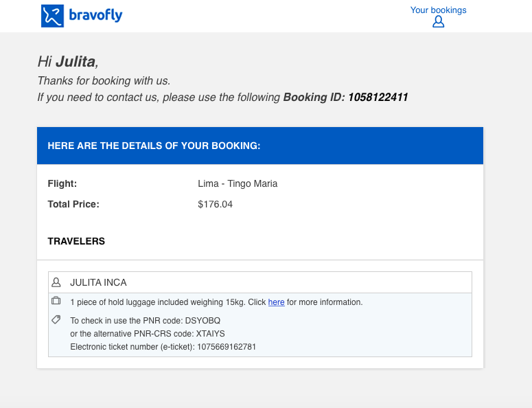This screenshot has height=408, width=532.
Task: Click the Lima - Tingo Maria flight route
Action: pos(238,183)
